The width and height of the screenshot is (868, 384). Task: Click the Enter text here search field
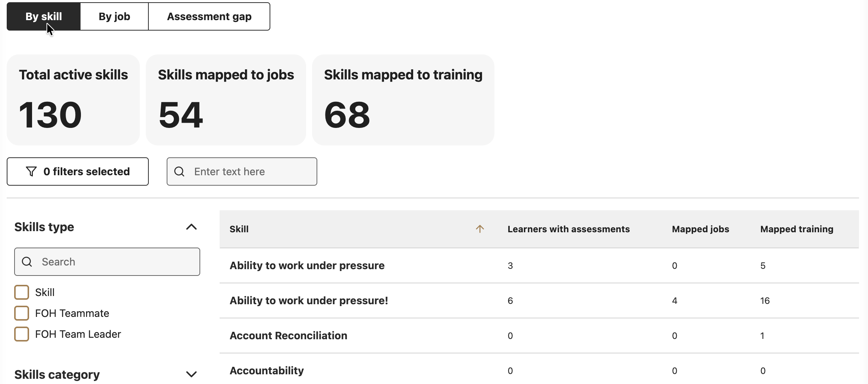click(x=242, y=171)
